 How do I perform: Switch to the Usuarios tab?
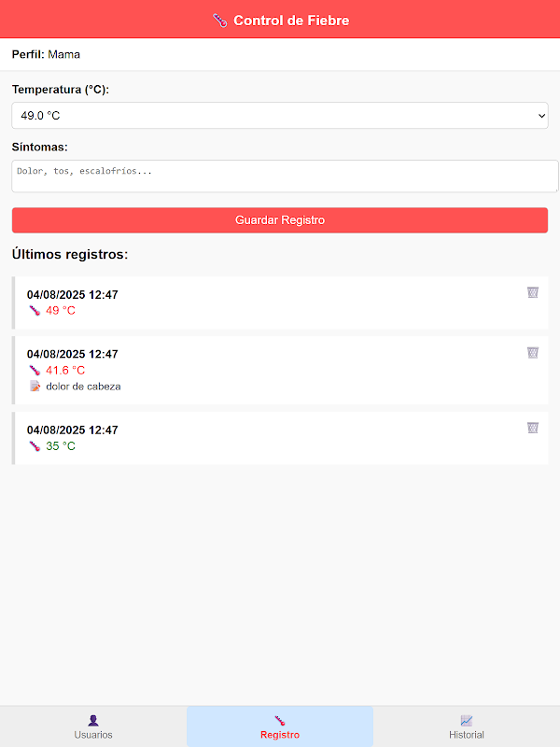coord(93,726)
